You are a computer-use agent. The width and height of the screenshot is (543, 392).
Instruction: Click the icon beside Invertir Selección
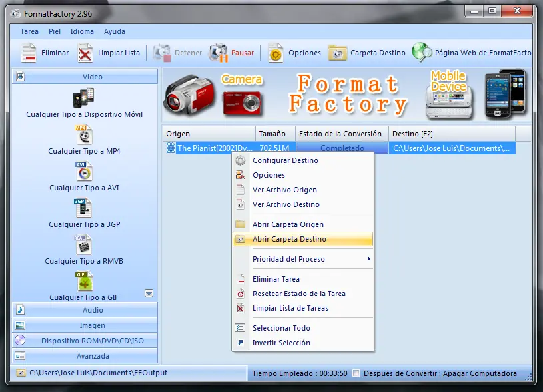click(240, 343)
